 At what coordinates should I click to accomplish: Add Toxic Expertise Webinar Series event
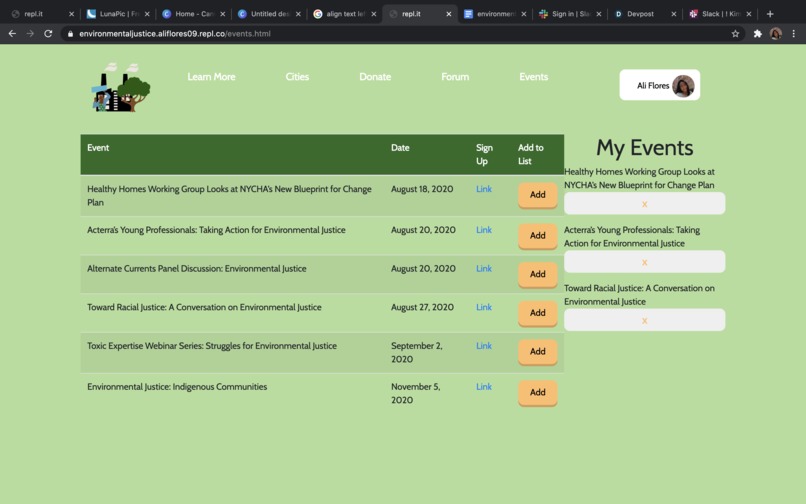tap(538, 352)
